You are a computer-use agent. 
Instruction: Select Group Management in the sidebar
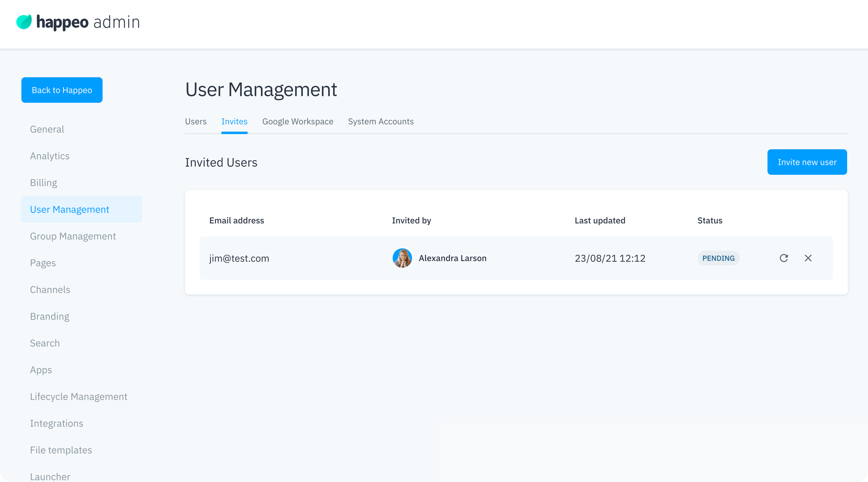tap(73, 236)
